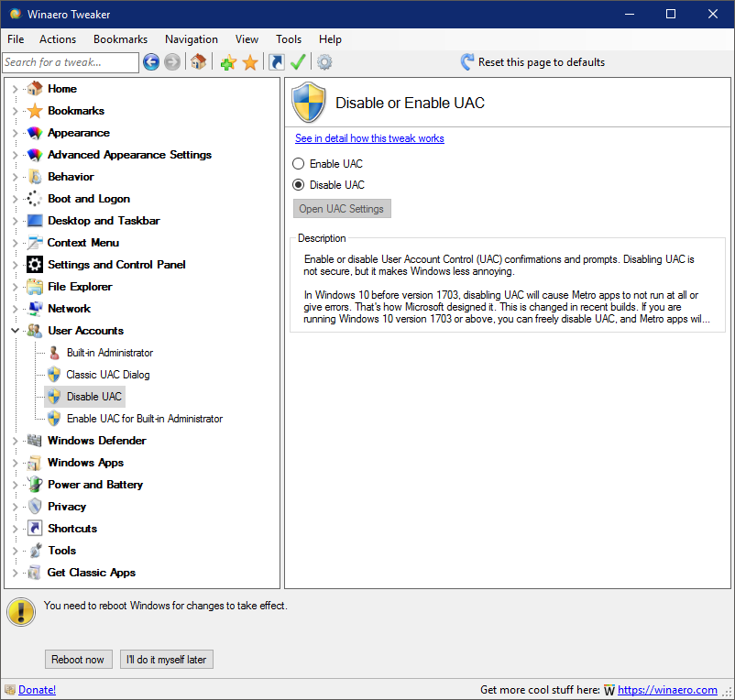Click the Home tree icon

tap(35, 89)
